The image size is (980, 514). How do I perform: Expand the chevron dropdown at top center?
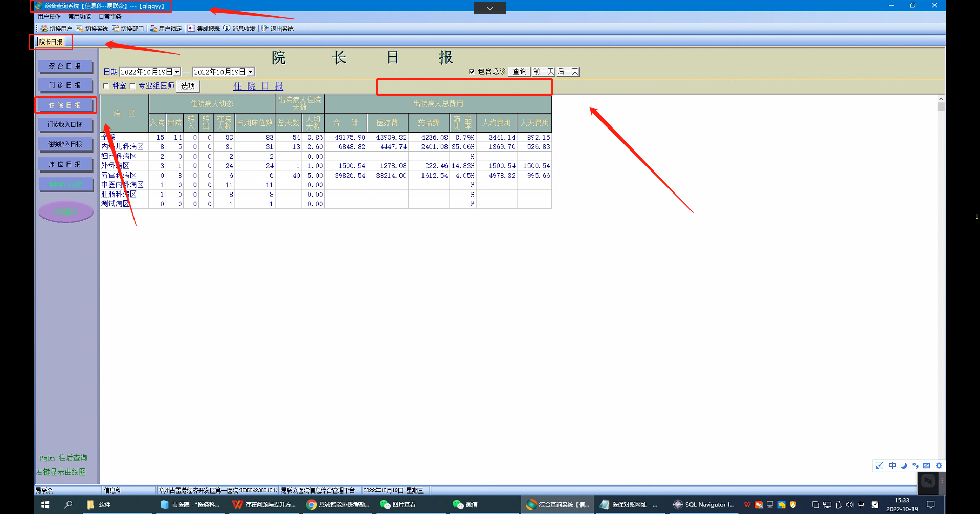click(489, 8)
